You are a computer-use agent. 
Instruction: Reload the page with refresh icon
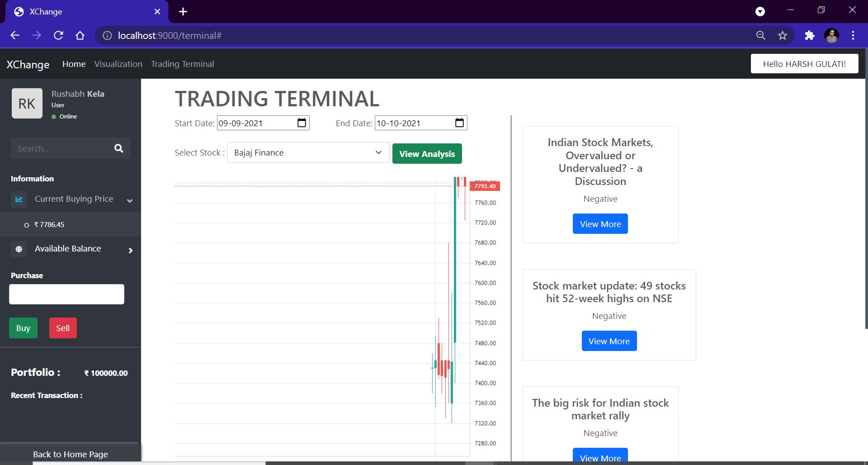(58, 35)
